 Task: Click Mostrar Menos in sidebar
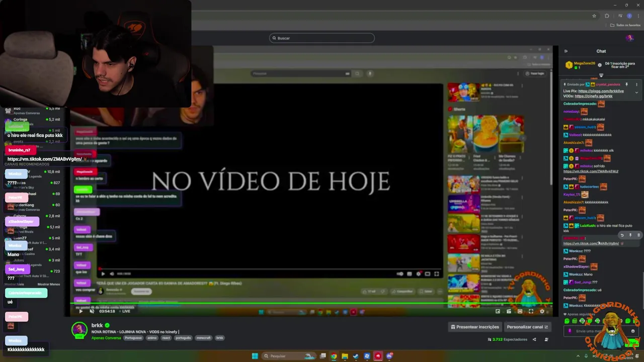[x=49, y=284]
